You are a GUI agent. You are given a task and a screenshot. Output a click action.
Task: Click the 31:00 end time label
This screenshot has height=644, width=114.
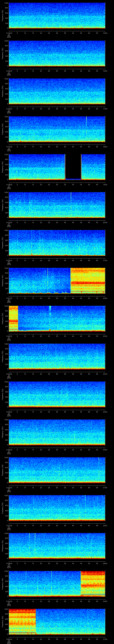tap(105, 639)
